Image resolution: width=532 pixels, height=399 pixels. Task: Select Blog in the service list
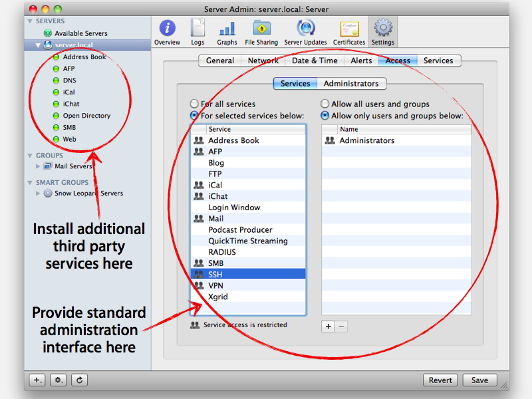tap(248, 162)
